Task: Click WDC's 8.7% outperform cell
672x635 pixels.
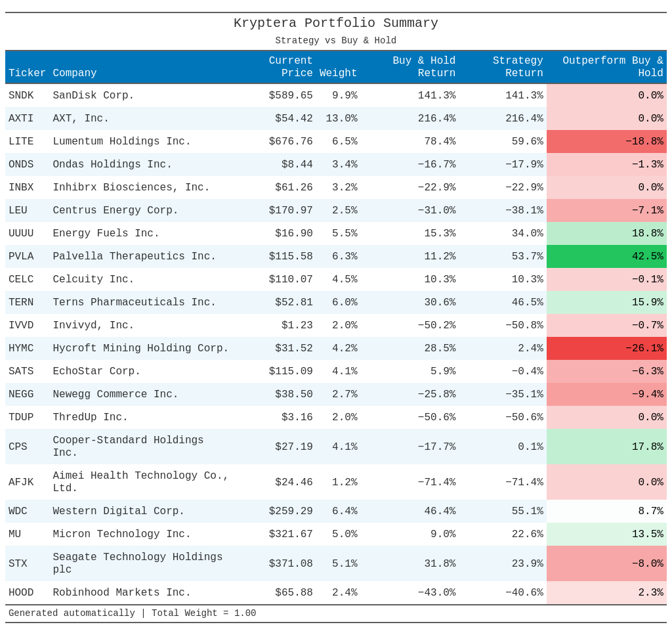Action: [x=606, y=511]
